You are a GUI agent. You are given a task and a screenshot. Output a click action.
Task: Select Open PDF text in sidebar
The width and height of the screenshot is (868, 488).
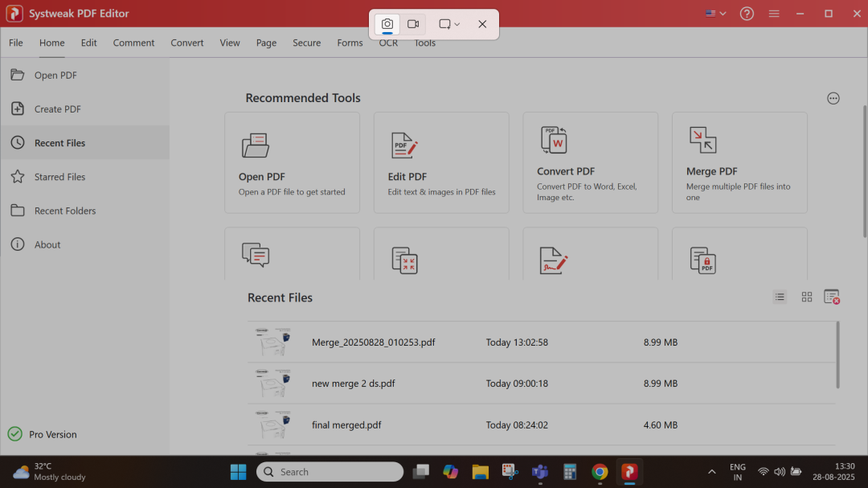(55, 75)
